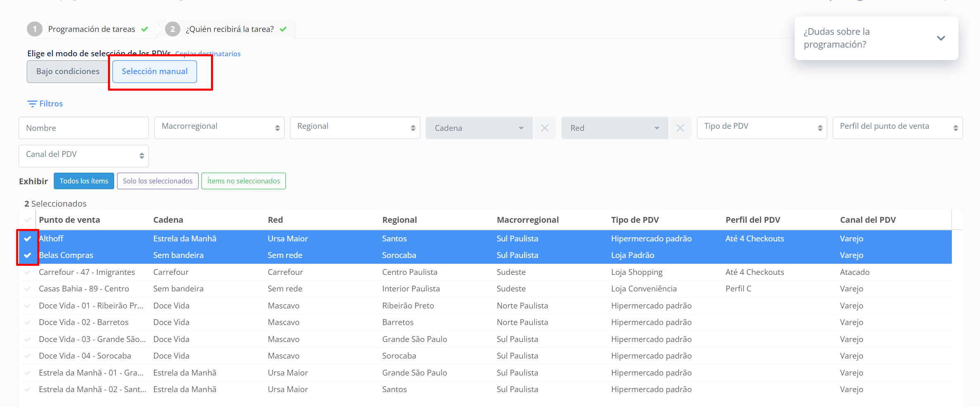Show Solo los seleccionados items
Image resolution: width=980 pixels, height=407 pixels.
[x=158, y=181]
